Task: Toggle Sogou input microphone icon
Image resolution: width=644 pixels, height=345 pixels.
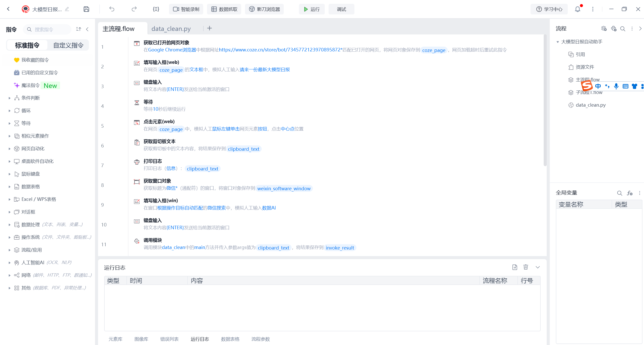Action: pos(616,86)
